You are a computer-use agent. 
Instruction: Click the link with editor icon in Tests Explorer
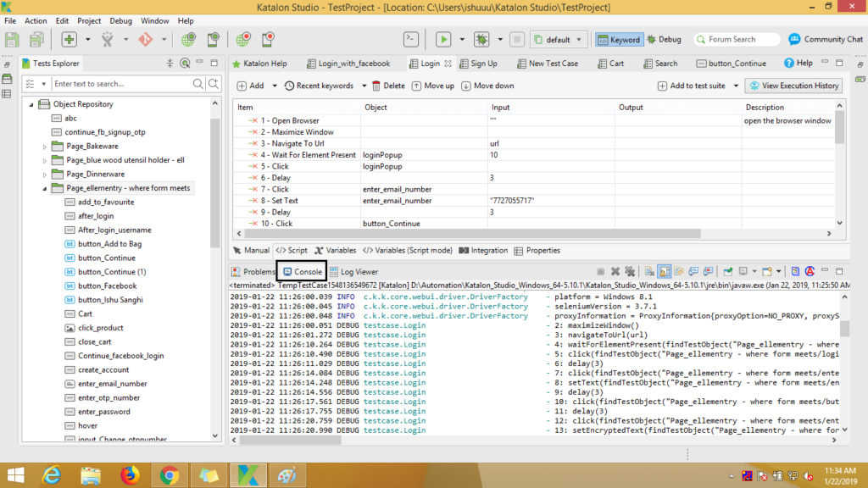[x=185, y=63]
